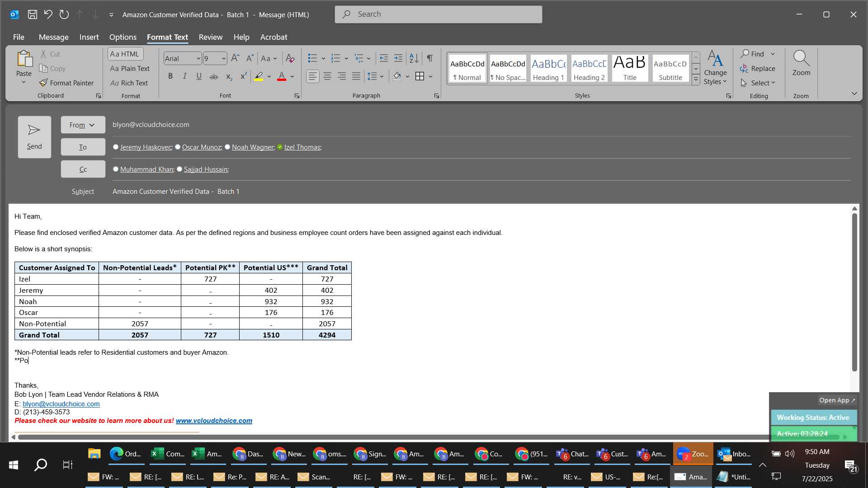Collapse the ribbon with the chevron

click(854, 94)
